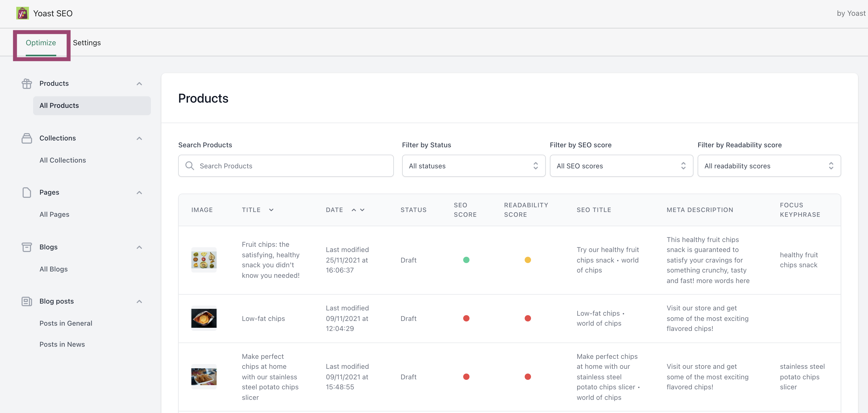Click the Yoast SEO logo
Image resolution: width=868 pixels, height=413 pixels.
click(x=22, y=13)
